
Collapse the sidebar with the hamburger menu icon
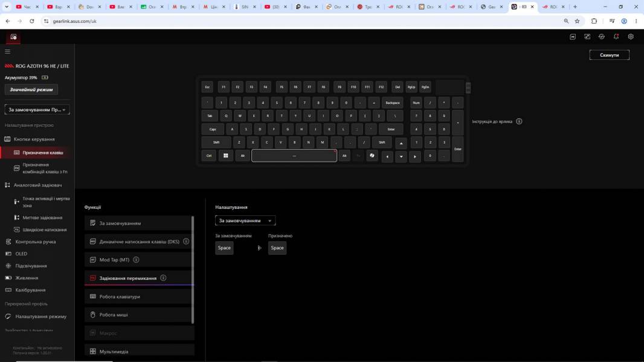tap(7, 52)
